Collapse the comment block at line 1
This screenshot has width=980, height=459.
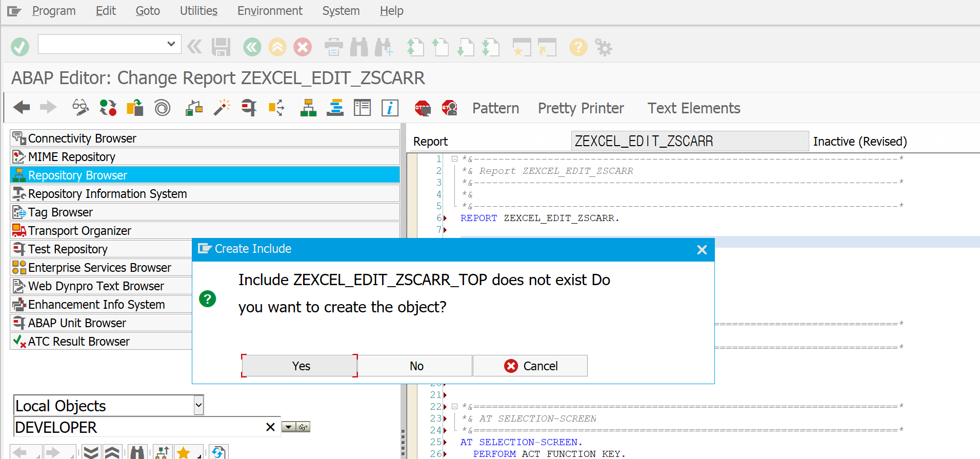pos(454,158)
